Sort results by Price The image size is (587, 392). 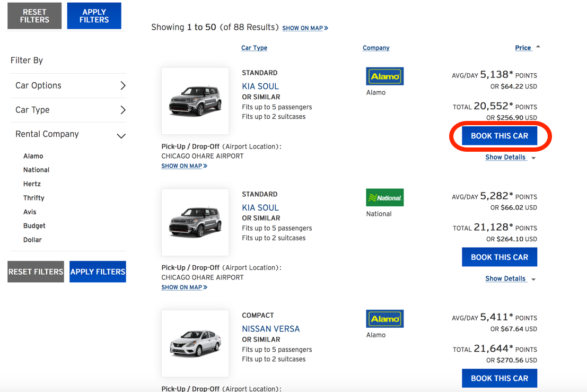tap(523, 48)
